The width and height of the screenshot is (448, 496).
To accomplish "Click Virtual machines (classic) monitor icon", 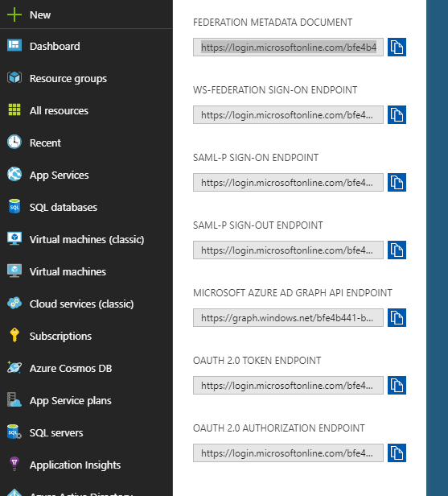I will [x=14, y=238].
